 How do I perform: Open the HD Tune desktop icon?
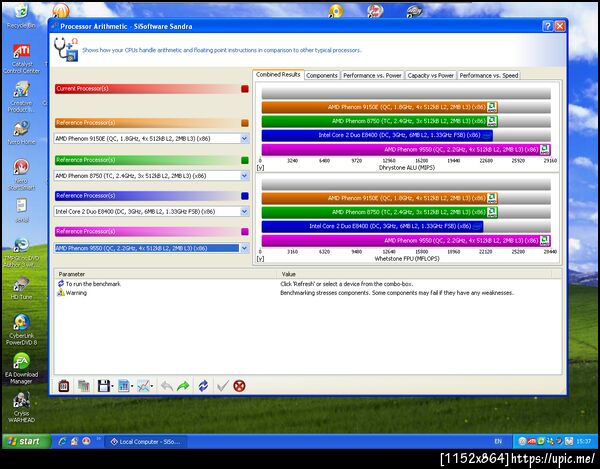(21, 288)
